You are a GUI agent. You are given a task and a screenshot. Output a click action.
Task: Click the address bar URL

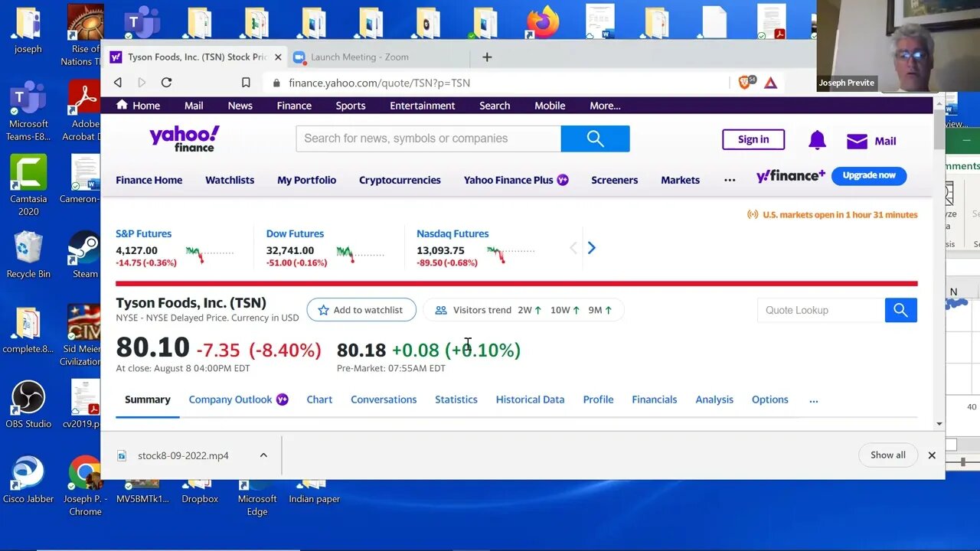379,83
